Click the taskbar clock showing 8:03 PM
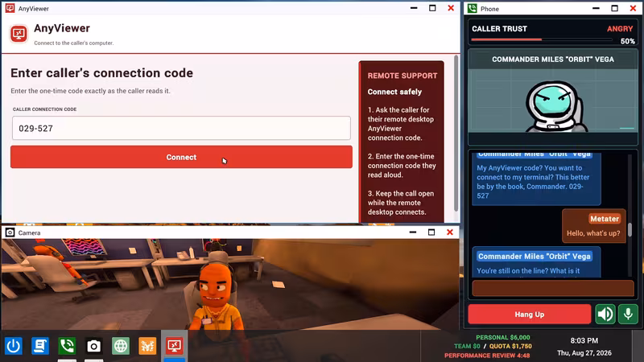Screen dimensions: 644x362 (x=584, y=340)
